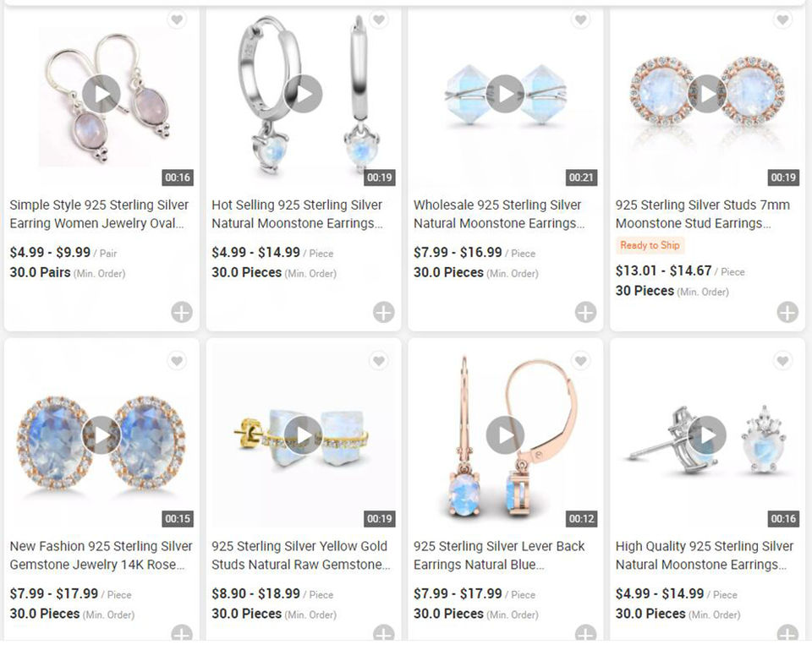Play video for Wholesale Moonstone crystal studs

[506, 94]
